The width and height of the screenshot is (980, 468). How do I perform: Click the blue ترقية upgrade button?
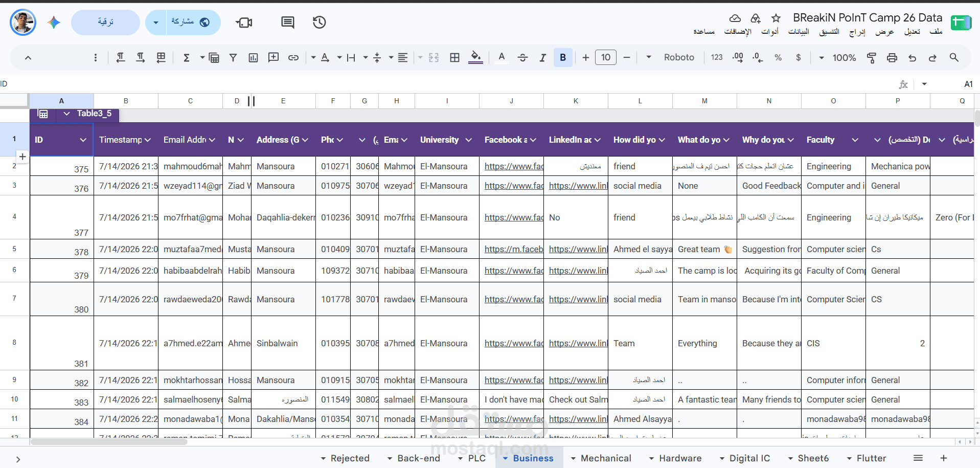click(x=105, y=22)
